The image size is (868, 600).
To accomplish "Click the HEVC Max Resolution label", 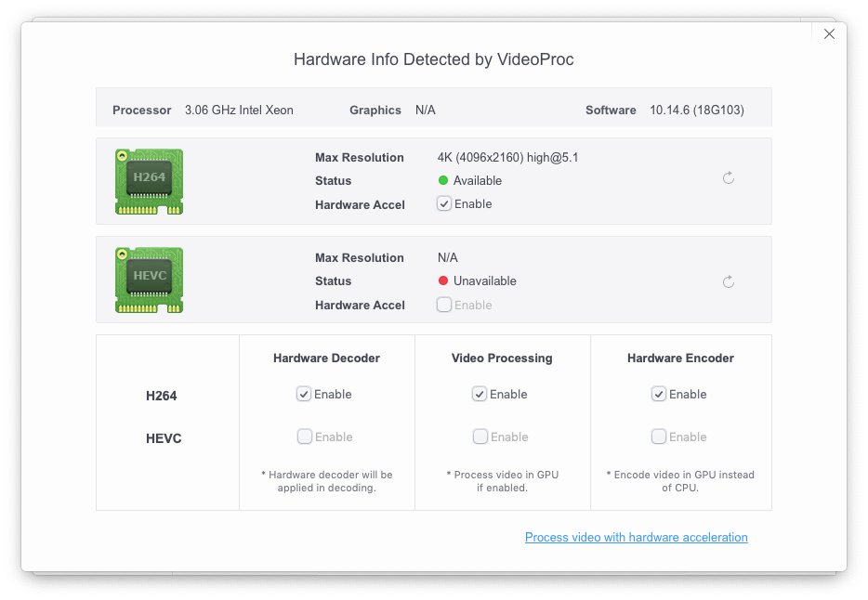I will coord(360,257).
